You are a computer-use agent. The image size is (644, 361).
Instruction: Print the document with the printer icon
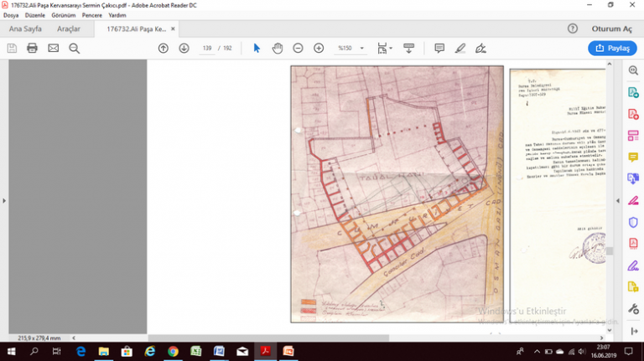[x=32, y=48]
